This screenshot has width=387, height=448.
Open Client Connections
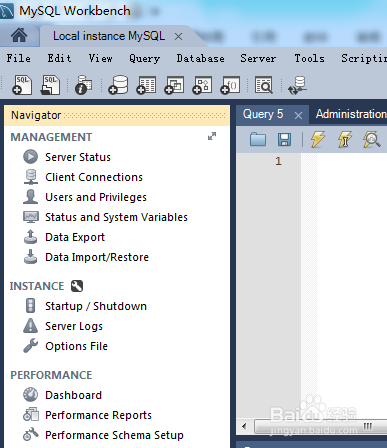click(94, 177)
